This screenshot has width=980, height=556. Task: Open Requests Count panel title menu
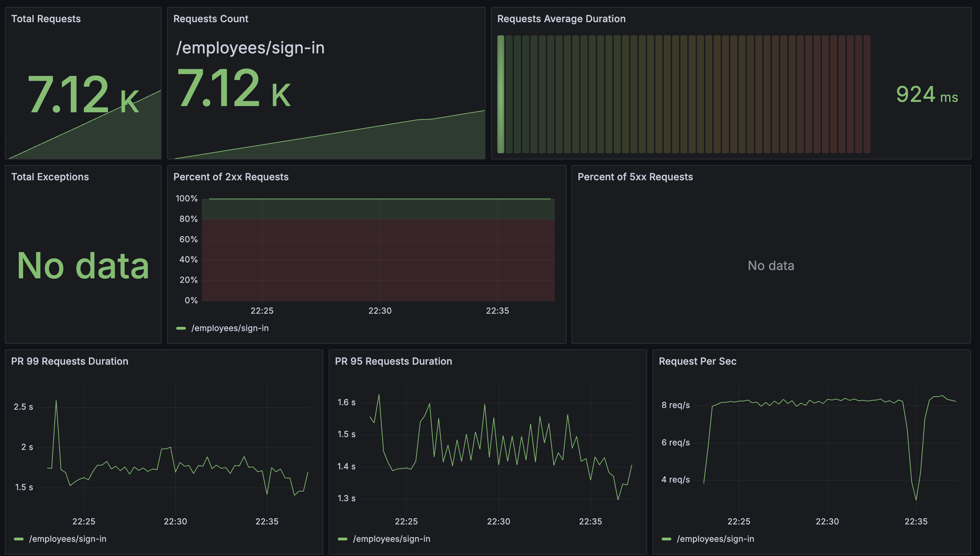pos(210,19)
